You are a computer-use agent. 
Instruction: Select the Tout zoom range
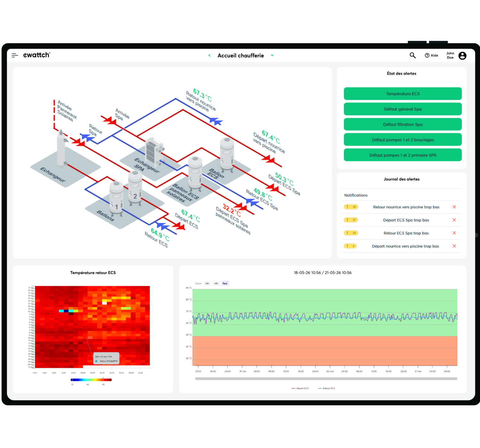coord(225,283)
